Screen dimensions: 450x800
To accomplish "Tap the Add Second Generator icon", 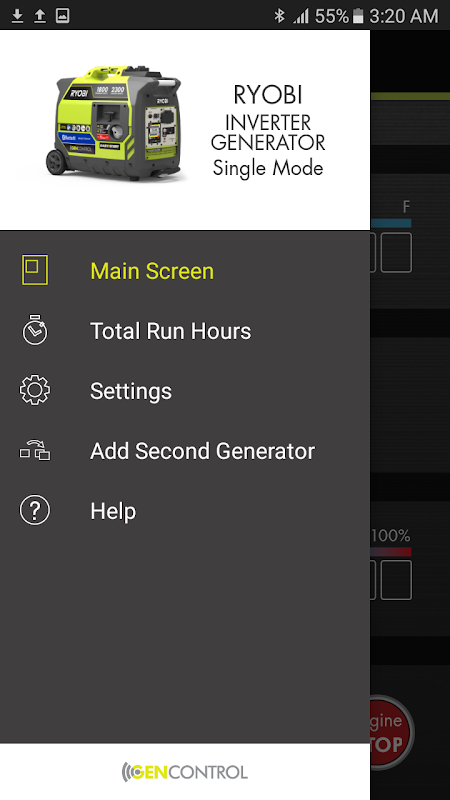I will (35, 451).
